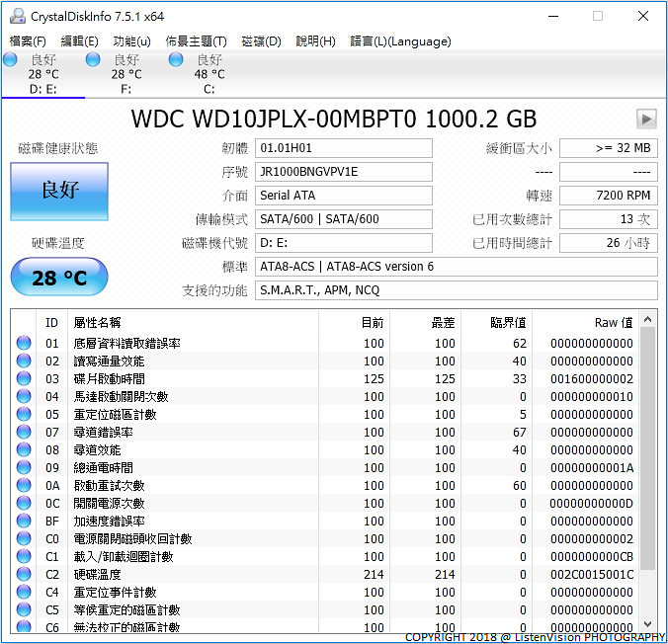Select the 載入/卸載迴圈計數 attribute row

[325, 557]
